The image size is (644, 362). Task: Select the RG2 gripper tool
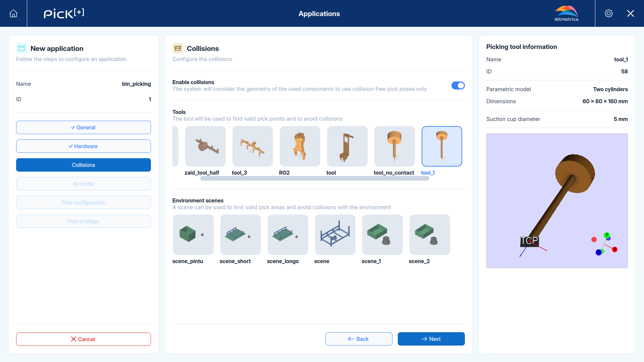coord(300,146)
